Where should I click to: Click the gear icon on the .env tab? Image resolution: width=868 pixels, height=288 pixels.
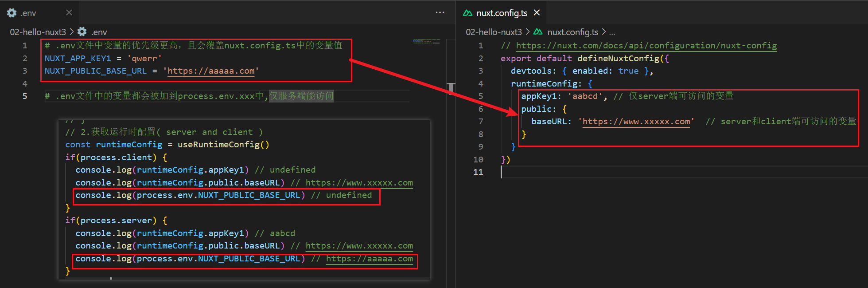point(12,13)
